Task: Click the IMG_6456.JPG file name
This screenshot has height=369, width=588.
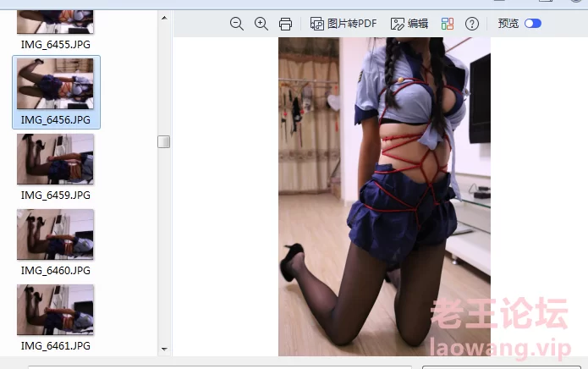Action: [x=56, y=120]
